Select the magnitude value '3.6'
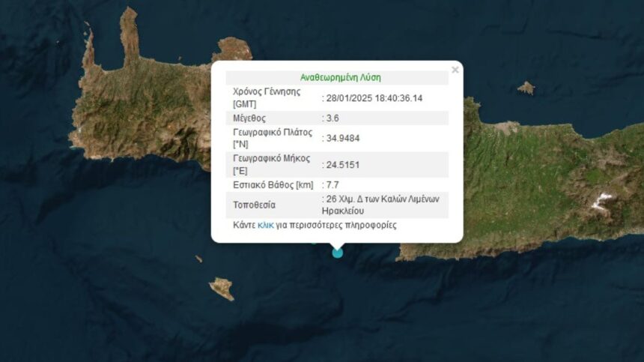The width and height of the screenshot is (644, 362). (332, 118)
